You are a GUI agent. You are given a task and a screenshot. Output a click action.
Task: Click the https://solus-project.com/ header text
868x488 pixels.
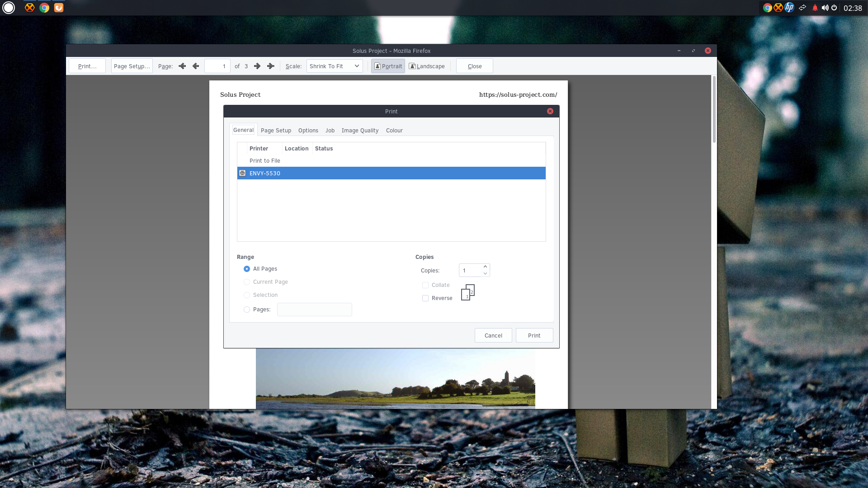518,94
